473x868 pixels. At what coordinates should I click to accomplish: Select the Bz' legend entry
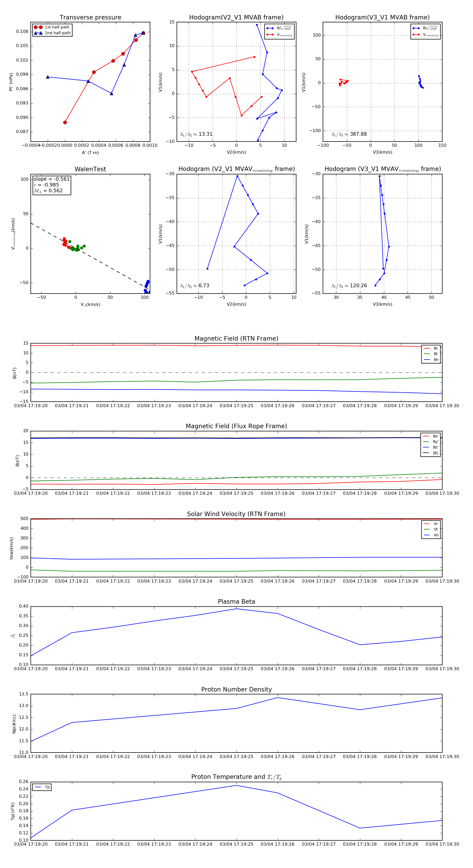click(431, 447)
